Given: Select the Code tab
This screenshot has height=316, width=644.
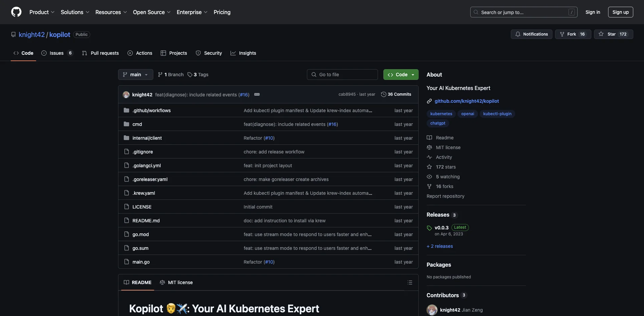Looking at the screenshot, I should coord(23,53).
